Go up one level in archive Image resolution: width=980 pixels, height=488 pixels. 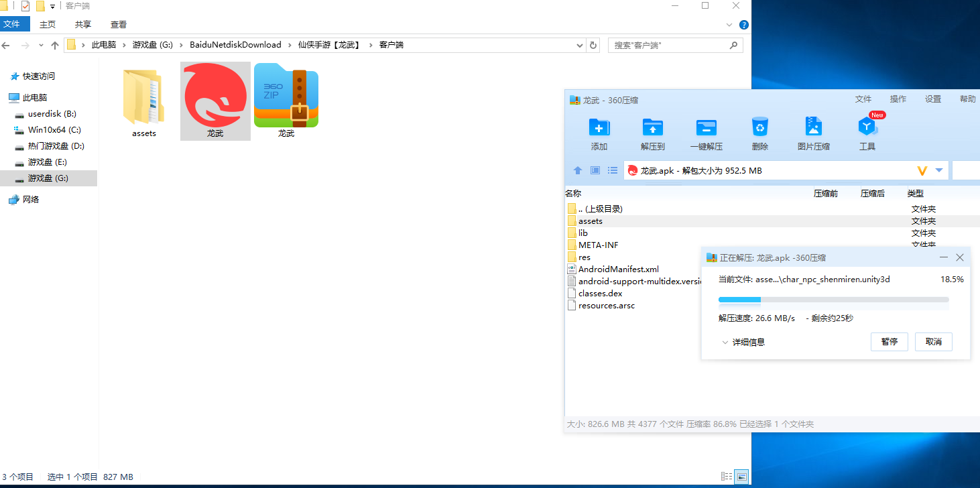click(578, 170)
